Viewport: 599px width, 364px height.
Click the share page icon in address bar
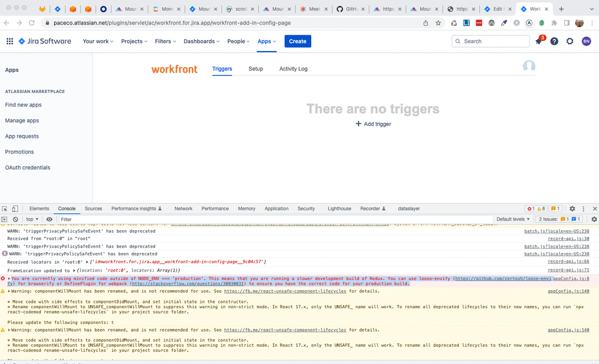pos(426,23)
